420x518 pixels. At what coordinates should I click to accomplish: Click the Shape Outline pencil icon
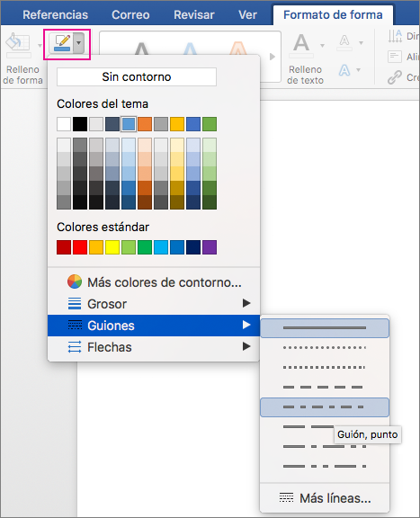(62, 43)
